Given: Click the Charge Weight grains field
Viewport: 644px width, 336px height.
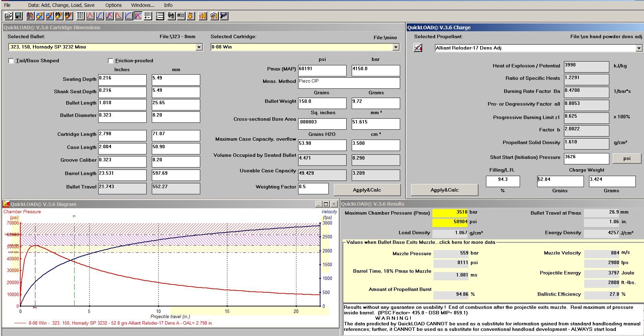Looking at the screenshot, I should click(560, 181).
